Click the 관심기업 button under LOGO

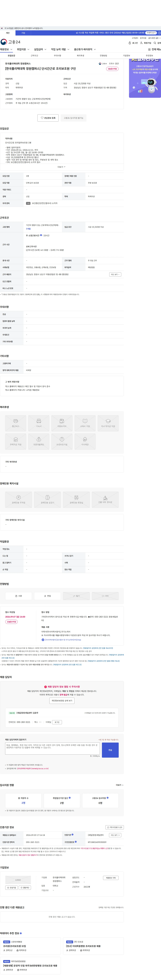coord(11,888)
